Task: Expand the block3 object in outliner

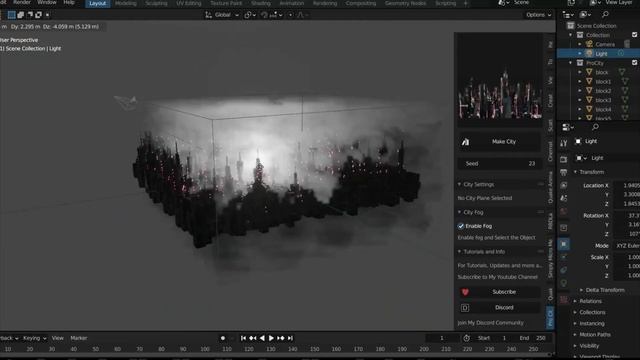Action: [x=580, y=100]
